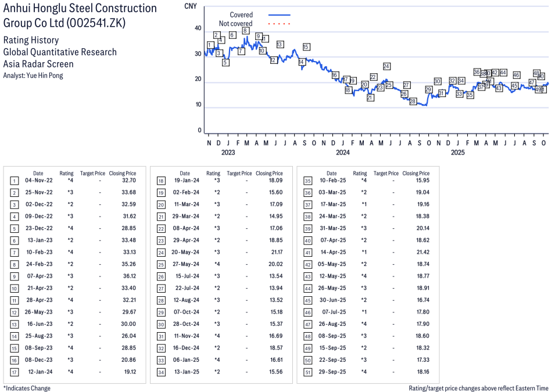Click chart marker 8 at price peak

coord(245,31)
